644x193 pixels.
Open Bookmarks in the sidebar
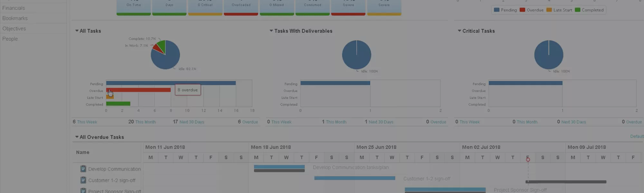pyautogui.click(x=15, y=18)
